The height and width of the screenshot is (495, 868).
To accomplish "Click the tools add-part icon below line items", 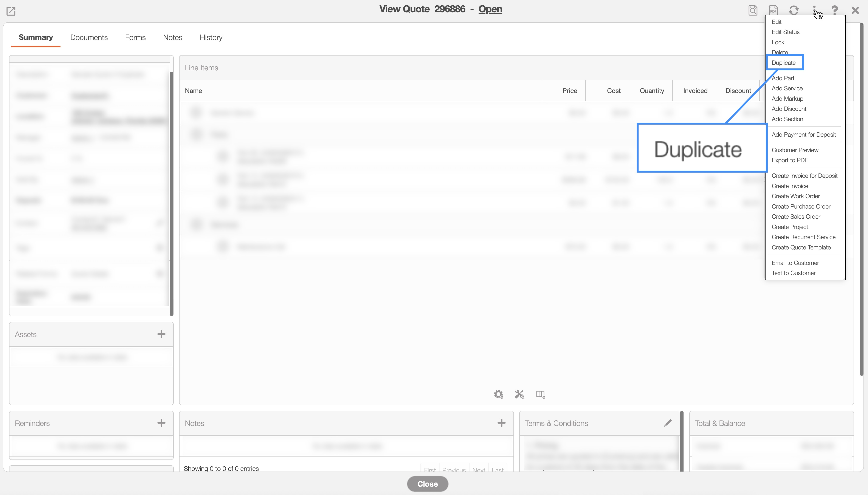I will click(x=519, y=394).
